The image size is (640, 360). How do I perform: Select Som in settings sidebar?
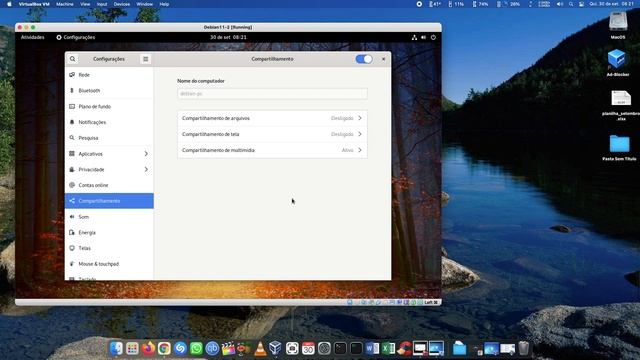pos(109,217)
